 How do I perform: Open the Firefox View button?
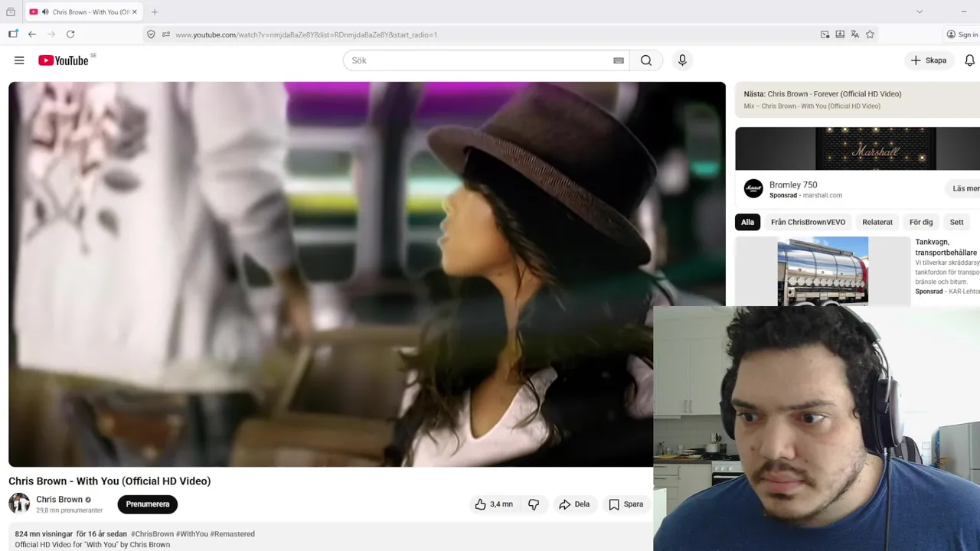[x=11, y=12]
